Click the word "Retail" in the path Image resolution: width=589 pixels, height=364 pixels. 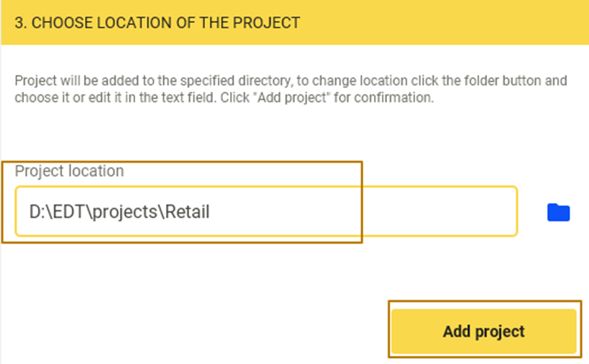[188, 212]
